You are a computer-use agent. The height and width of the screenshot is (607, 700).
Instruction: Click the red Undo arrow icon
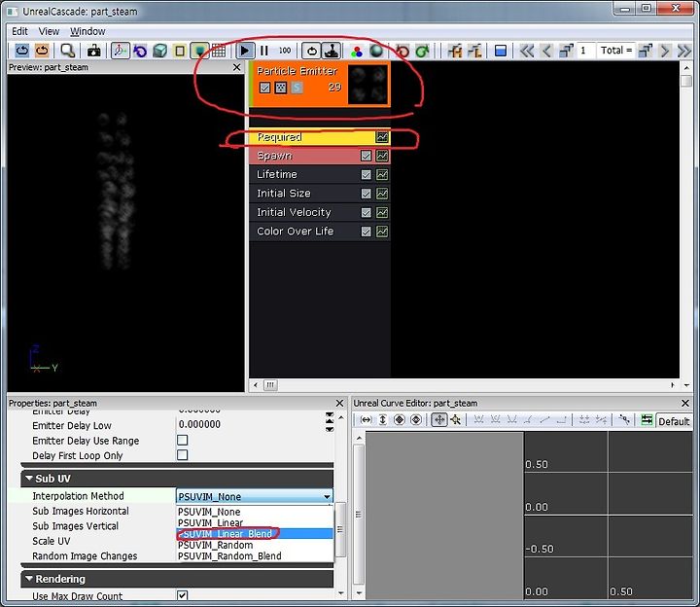402,51
